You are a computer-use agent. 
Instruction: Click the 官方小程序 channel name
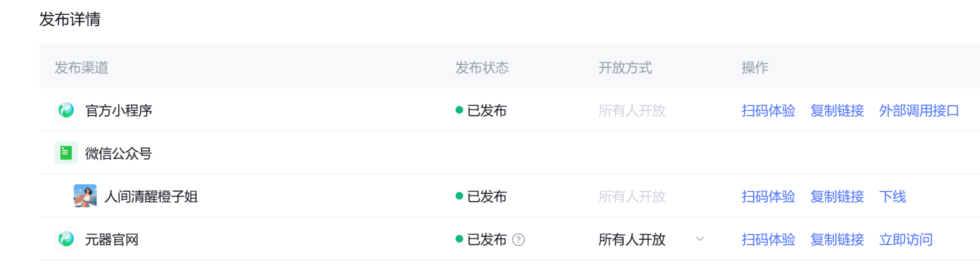[x=118, y=111]
